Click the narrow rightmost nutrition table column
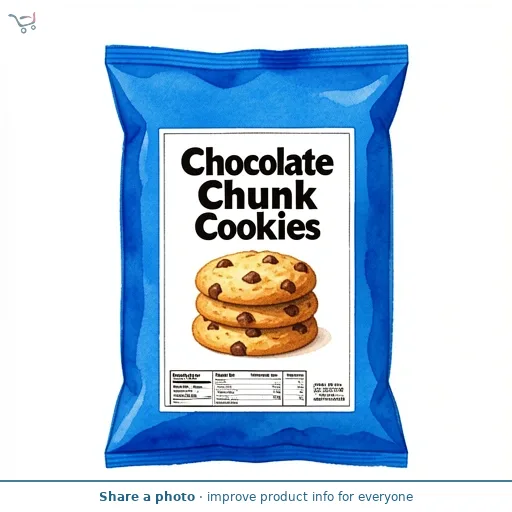512x512 pixels. (x=295, y=388)
